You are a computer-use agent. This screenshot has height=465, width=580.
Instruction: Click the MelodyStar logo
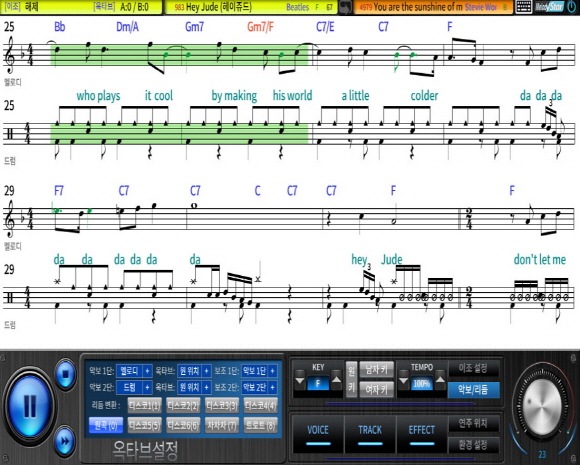pyautogui.click(x=549, y=7)
